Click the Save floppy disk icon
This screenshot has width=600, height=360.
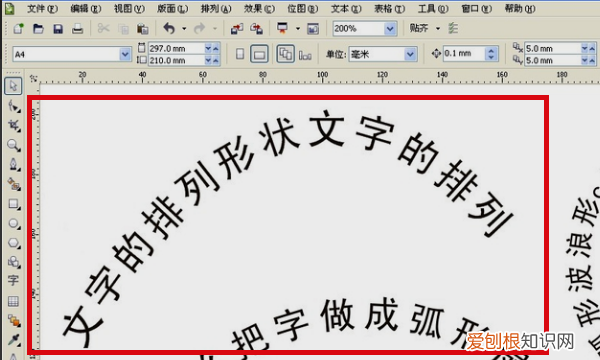pos(58,29)
